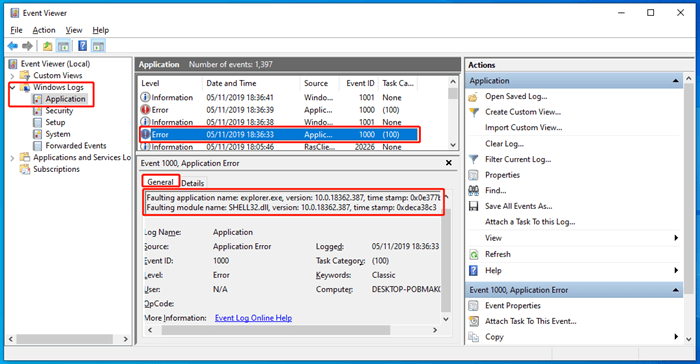Click the Security log icon in tree
Viewport: 700px width, 364px height.
(x=38, y=111)
